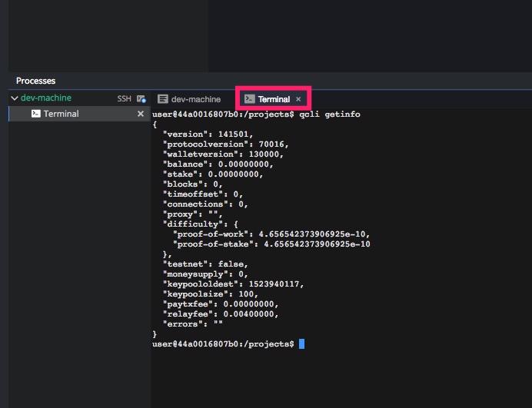The image size is (532, 408).
Task: Click the "moneysupply": 0 line
Action: pyautogui.click(x=205, y=274)
